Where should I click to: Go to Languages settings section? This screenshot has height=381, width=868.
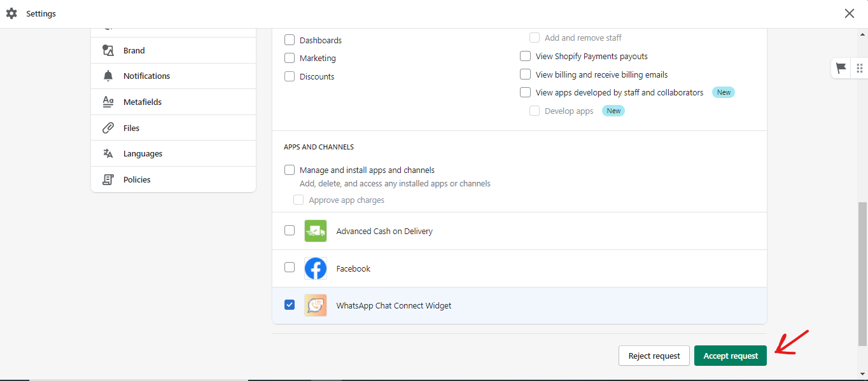tap(143, 154)
